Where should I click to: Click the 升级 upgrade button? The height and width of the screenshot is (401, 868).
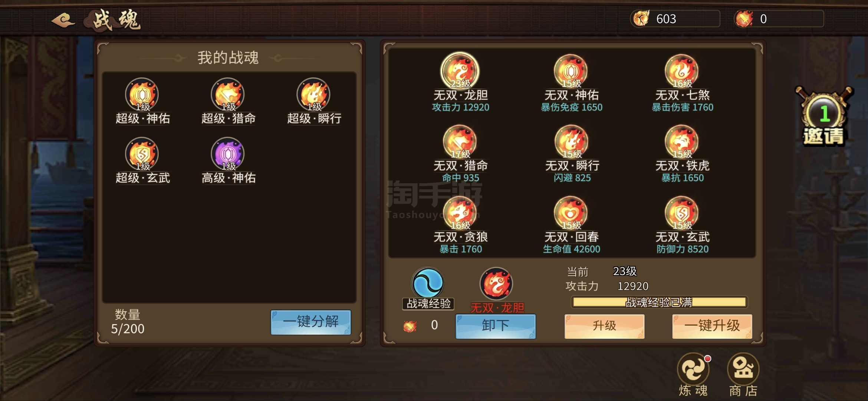point(604,326)
